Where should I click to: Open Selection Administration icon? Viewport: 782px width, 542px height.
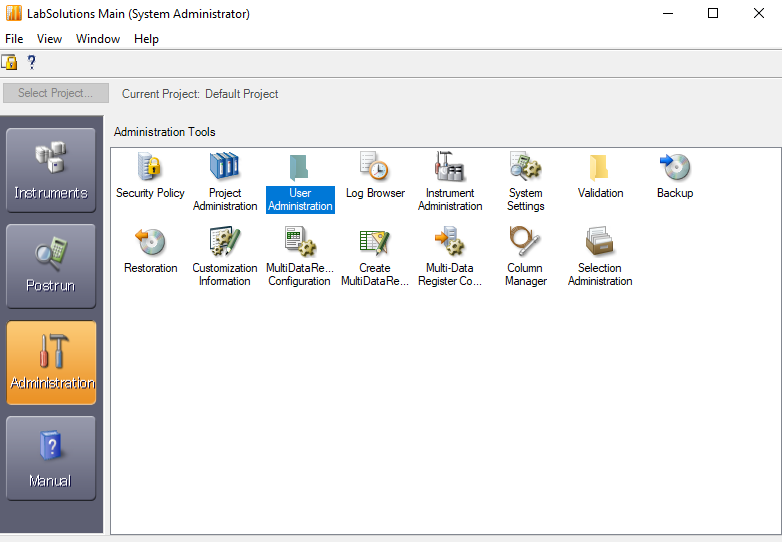coord(600,257)
